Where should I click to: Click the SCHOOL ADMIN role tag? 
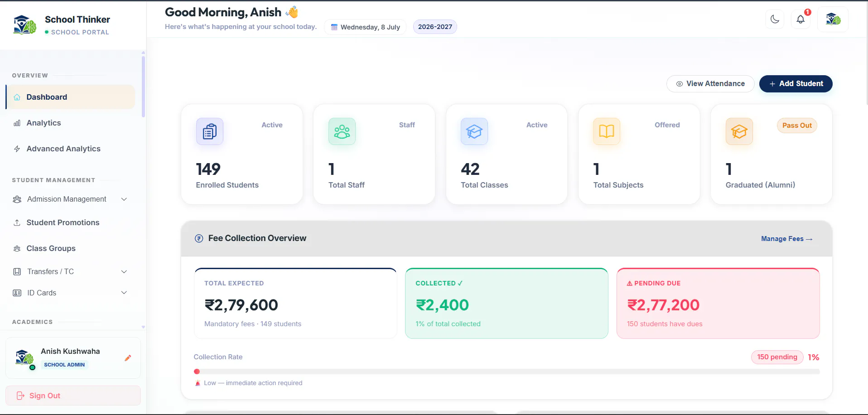pos(64,365)
